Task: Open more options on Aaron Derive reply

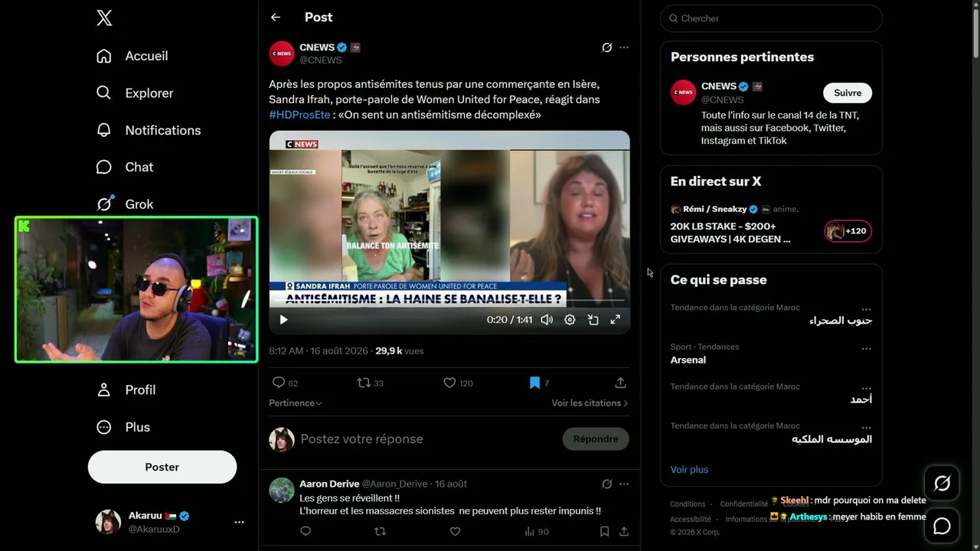Action: point(624,484)
